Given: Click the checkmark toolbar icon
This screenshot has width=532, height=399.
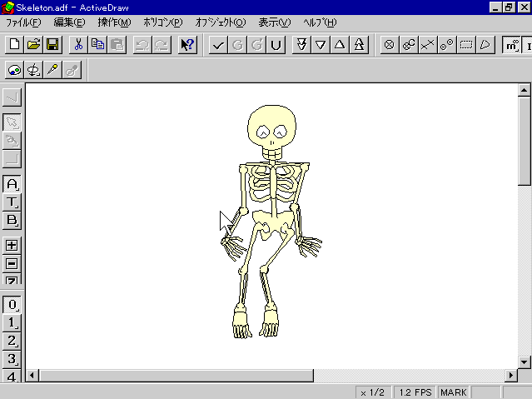Looking at the screenshot, I should coord(218,44).
